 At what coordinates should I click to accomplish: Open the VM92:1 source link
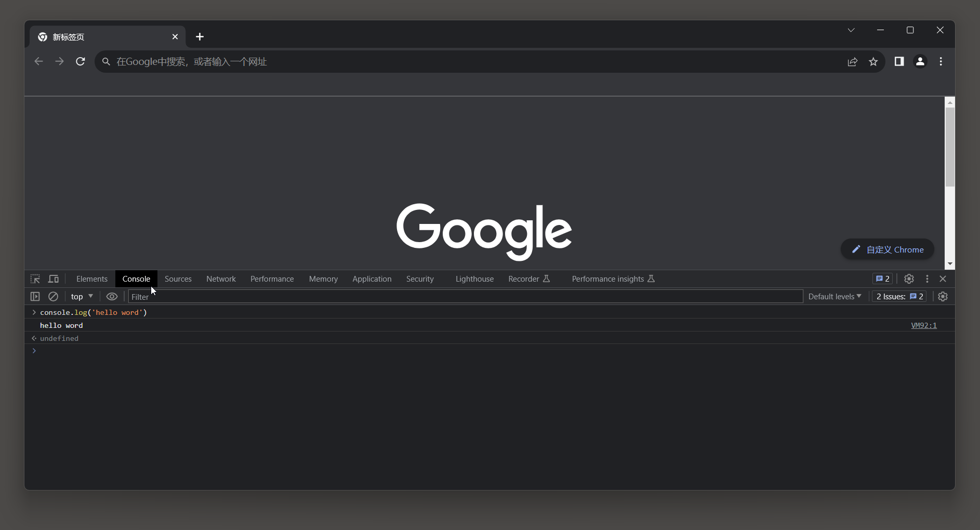[924, 325]
